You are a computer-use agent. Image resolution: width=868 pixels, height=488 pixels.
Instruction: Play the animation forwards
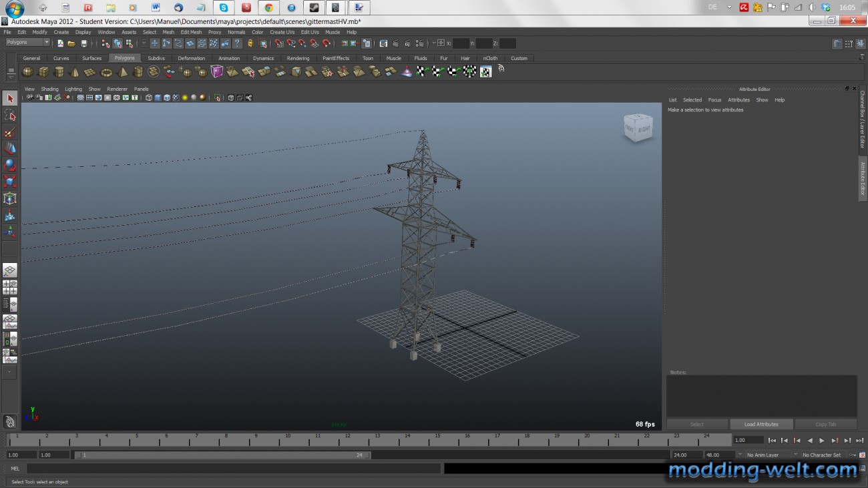(822, 441)
